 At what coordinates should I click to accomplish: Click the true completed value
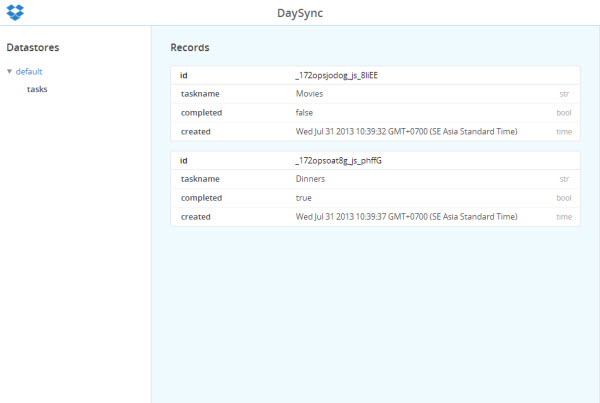tap(303, 198)
